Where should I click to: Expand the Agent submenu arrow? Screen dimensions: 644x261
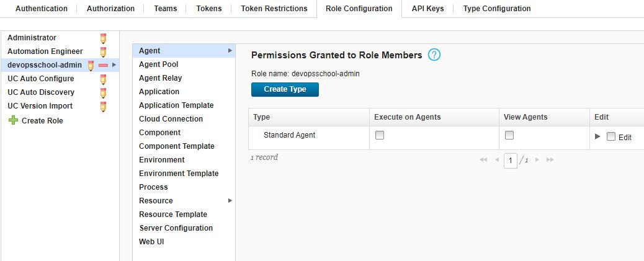(230, 50)
